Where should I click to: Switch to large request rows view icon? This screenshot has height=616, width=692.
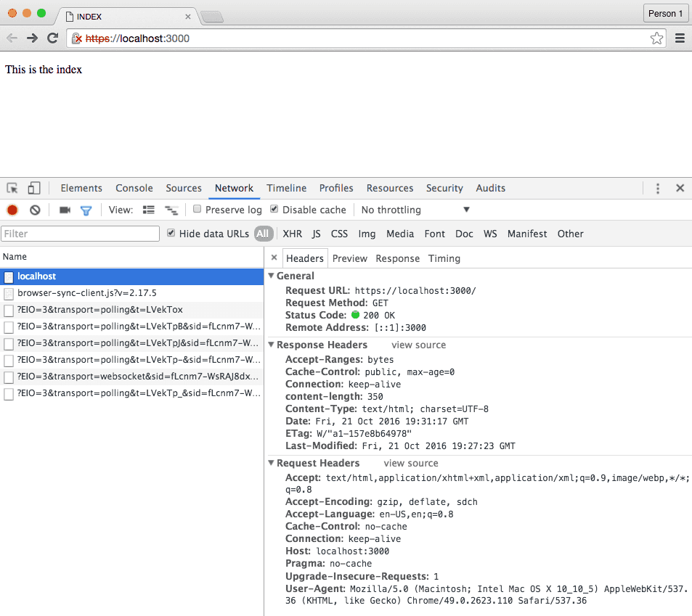tap(149, 210)
